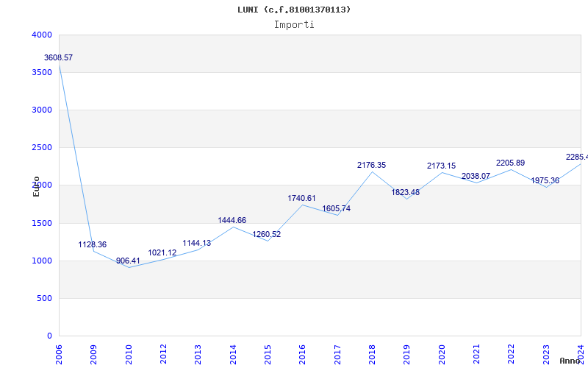Click the y-axis value 4000
Image resolution: width=588 pixels, height=368 pixels.
42,35
